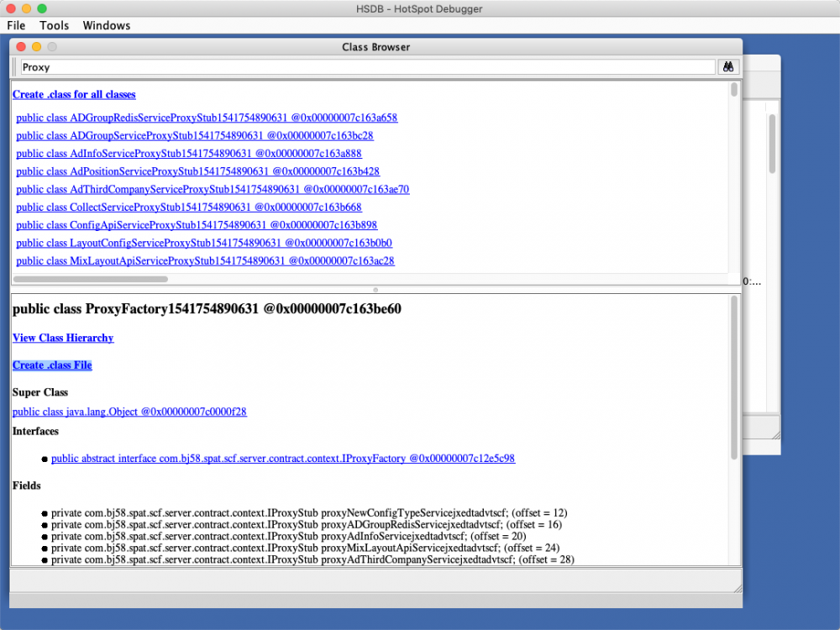This screenshot has width=840, height=630.
Task: Open the Tools menu
Action: click(x=54, y=25)
